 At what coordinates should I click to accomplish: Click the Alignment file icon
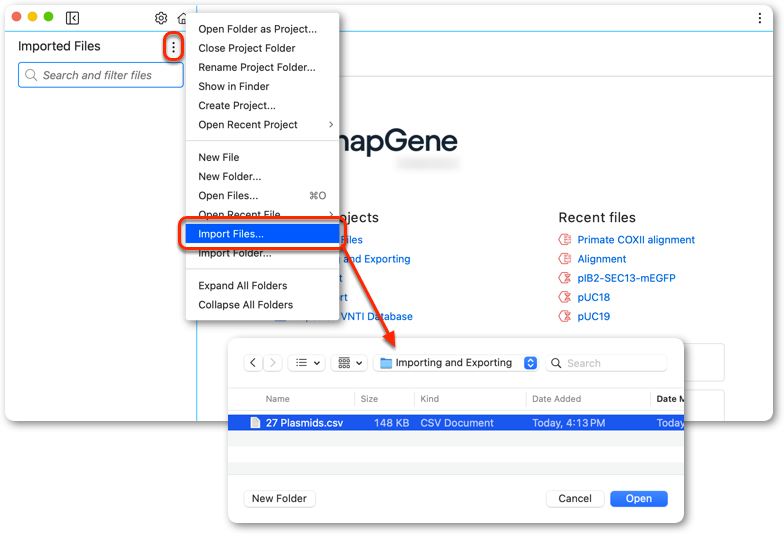point(564,259)
